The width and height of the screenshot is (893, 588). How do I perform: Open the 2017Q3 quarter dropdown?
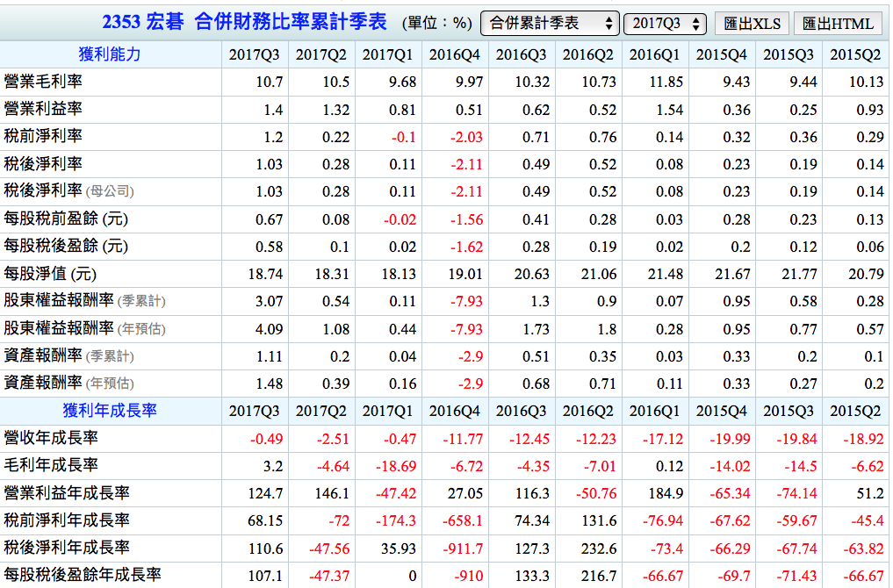click(665, 24)
